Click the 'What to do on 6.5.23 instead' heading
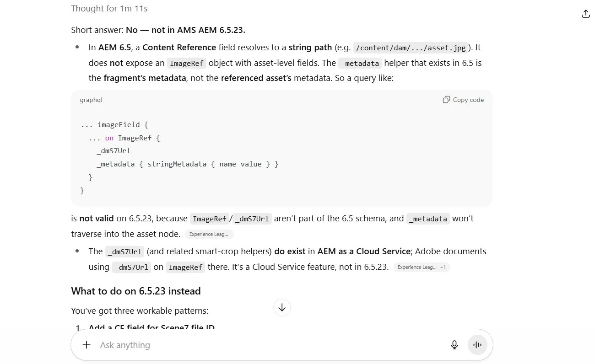 point(136,291)
